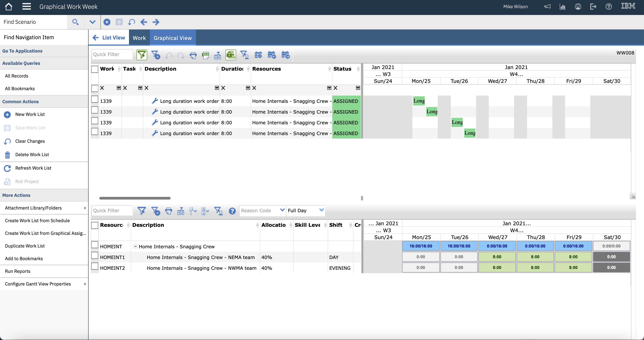Move to the next week calendar icon
Viewport: 644px width, 340px height.
(x=285, y=55)
